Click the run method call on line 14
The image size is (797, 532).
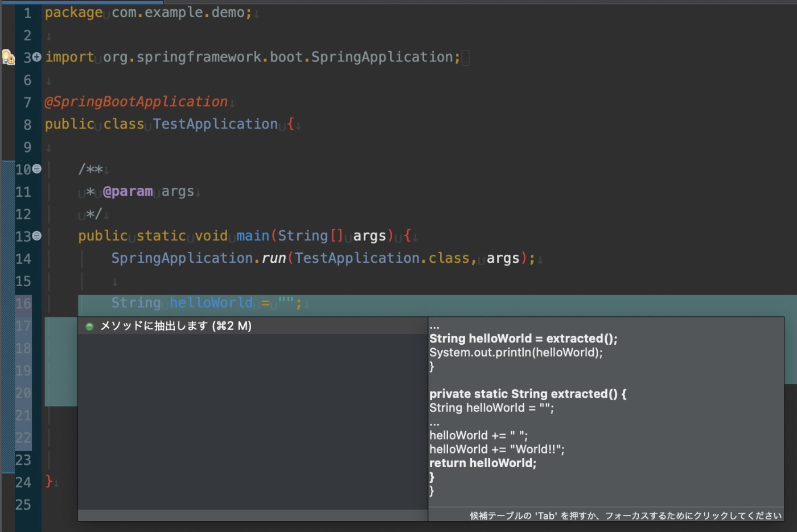[274, 258]
